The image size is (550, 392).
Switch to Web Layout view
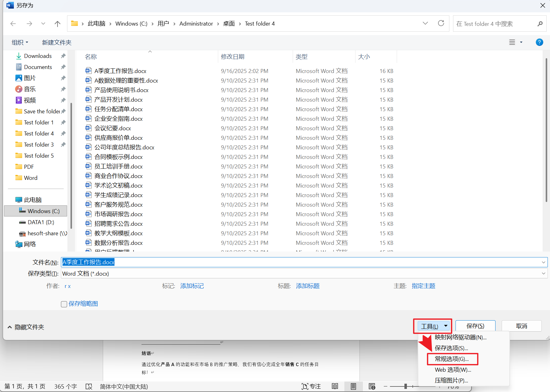pyautogui.click(x=372, y=386)
